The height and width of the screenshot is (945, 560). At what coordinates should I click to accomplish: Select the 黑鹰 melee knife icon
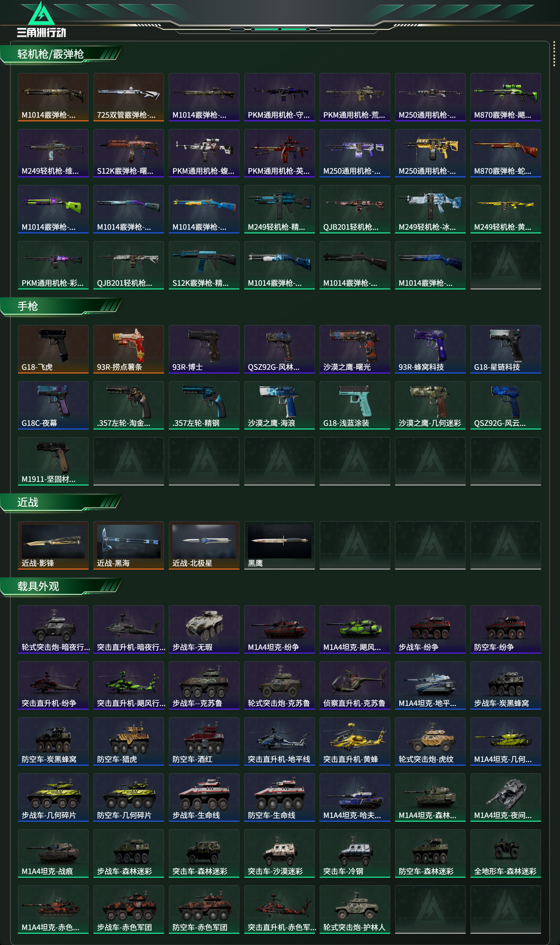(x=279, y=545)
